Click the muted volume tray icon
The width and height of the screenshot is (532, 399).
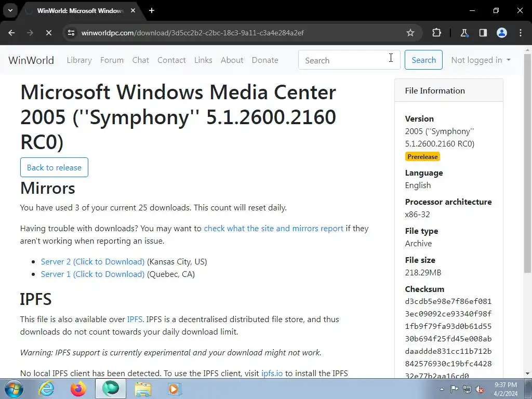(x=480, y=389)
